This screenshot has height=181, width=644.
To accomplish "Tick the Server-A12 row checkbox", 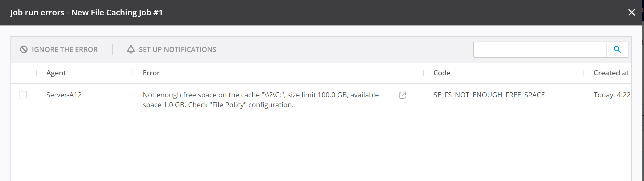I will coord(23,95).
